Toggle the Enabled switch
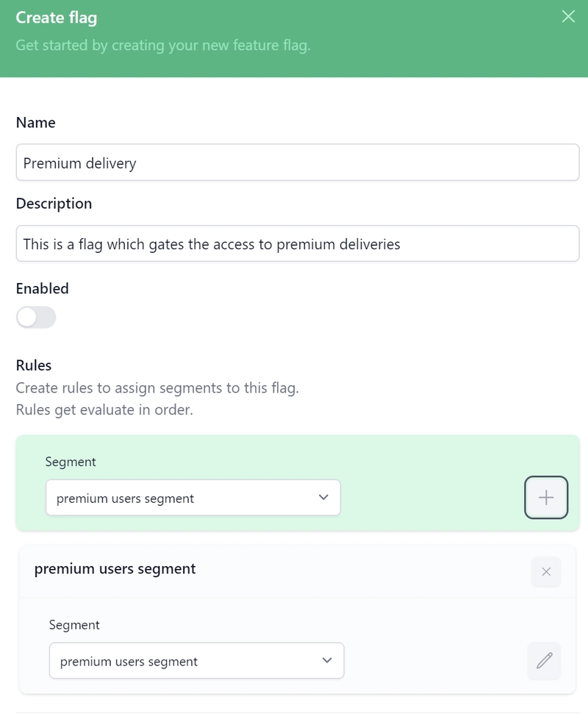Viewport: 588px width, 722px height. click(36, 318)
